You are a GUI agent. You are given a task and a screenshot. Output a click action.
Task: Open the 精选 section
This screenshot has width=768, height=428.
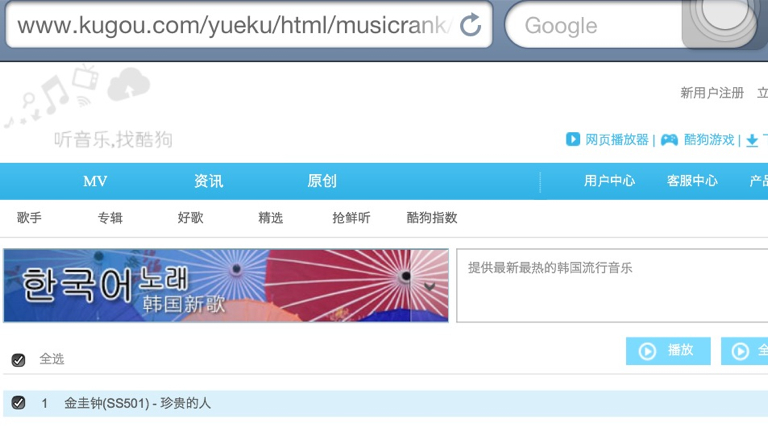(x=271, y=217)
